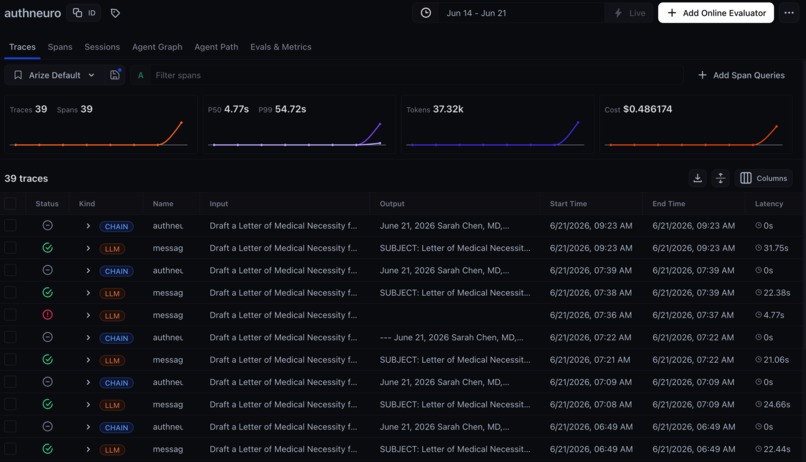
Task: Click the End Time column header
Action: pyautogui.click(x=668, y=204)
